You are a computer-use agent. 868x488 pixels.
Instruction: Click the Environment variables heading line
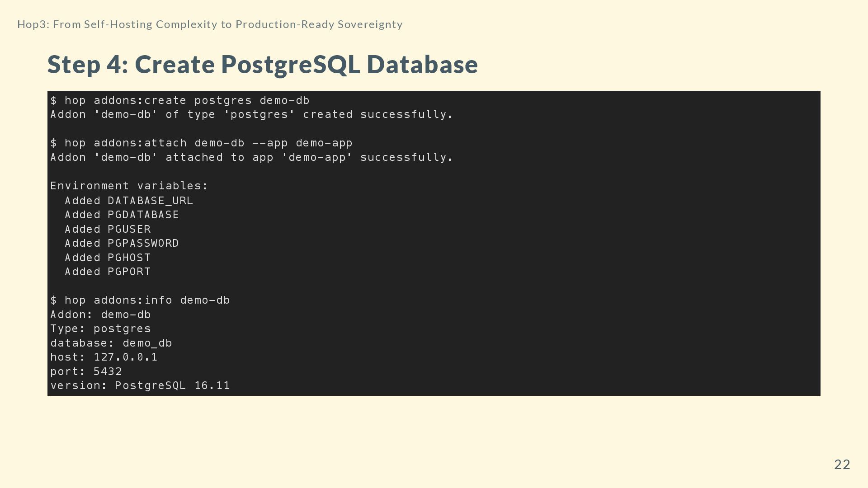129,186
